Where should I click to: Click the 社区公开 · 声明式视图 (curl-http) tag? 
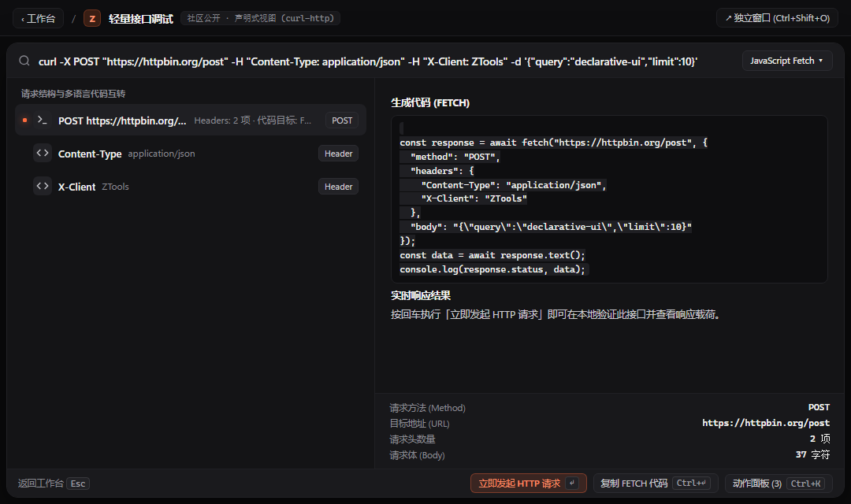(261, 18)
